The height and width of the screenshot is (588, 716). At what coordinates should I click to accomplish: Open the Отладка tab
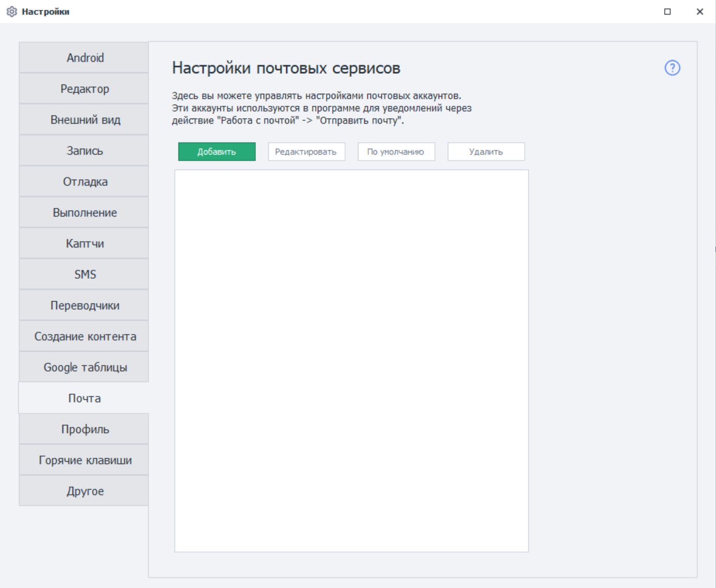tap(84, 182)
